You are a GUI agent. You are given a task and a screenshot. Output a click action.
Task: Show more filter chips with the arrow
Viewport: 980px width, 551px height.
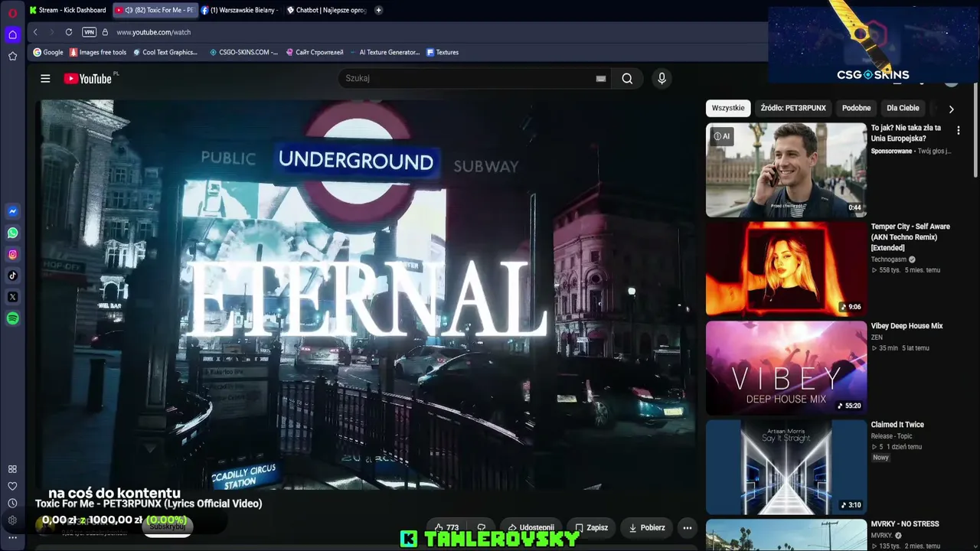click(x=951, y=109)
